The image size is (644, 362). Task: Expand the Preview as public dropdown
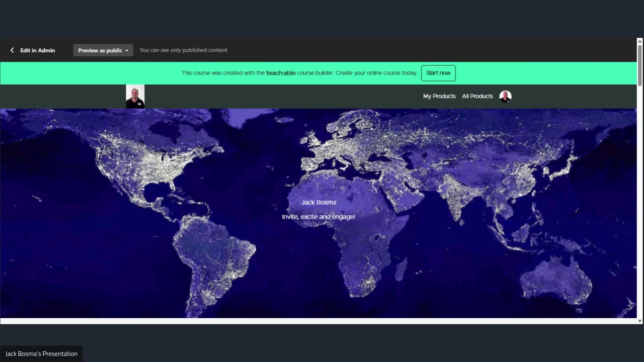103,50
